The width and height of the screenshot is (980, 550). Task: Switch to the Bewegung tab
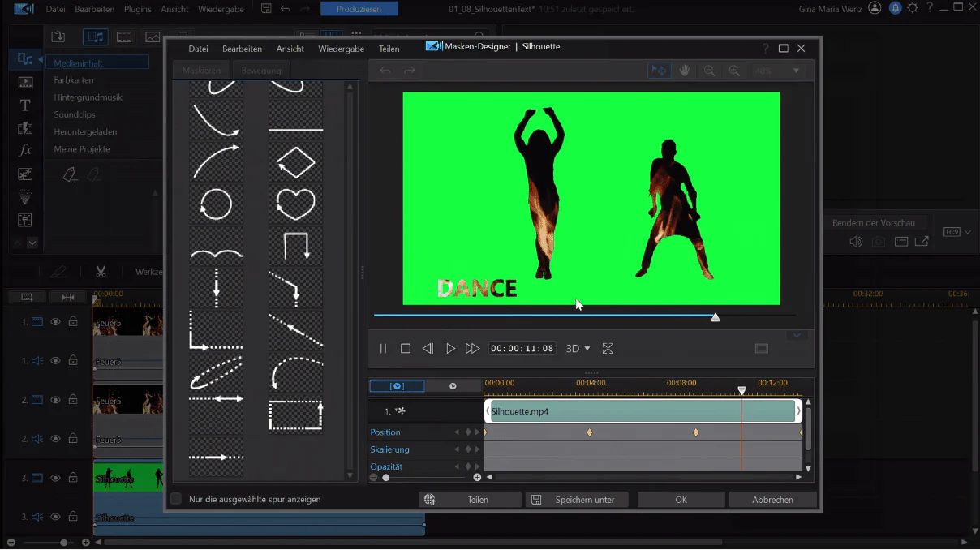261,71
